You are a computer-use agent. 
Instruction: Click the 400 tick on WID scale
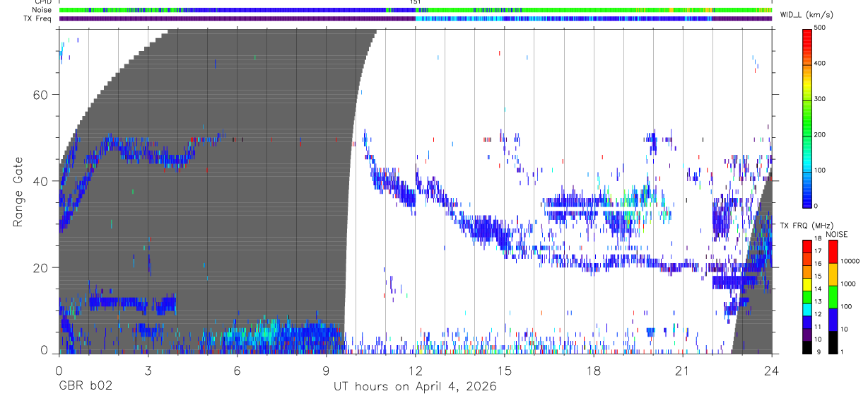coord(821,64)
